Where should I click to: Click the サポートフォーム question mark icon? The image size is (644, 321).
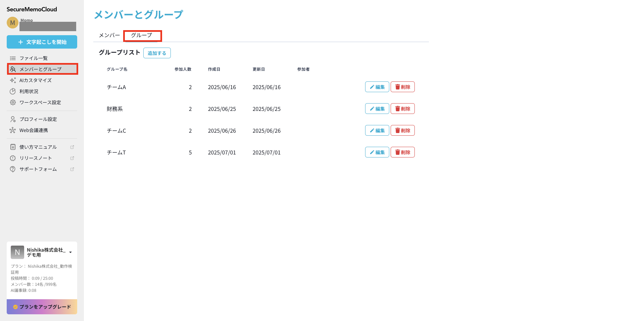(13, 169)
